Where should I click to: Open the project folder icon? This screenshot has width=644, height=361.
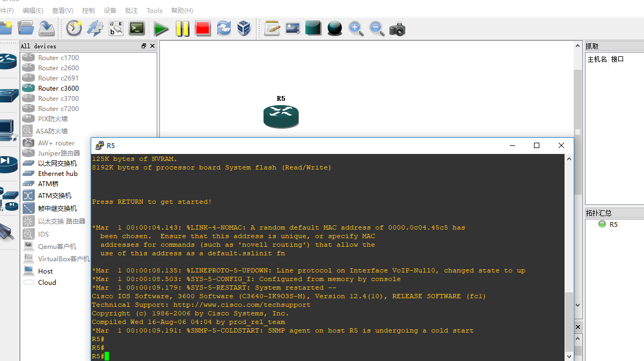tap(25, 28)
